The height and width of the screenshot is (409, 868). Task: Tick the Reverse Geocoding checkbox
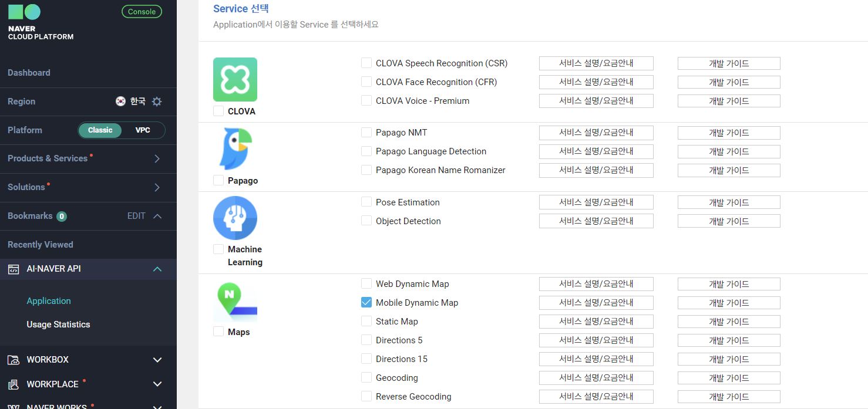coord(366,396)
